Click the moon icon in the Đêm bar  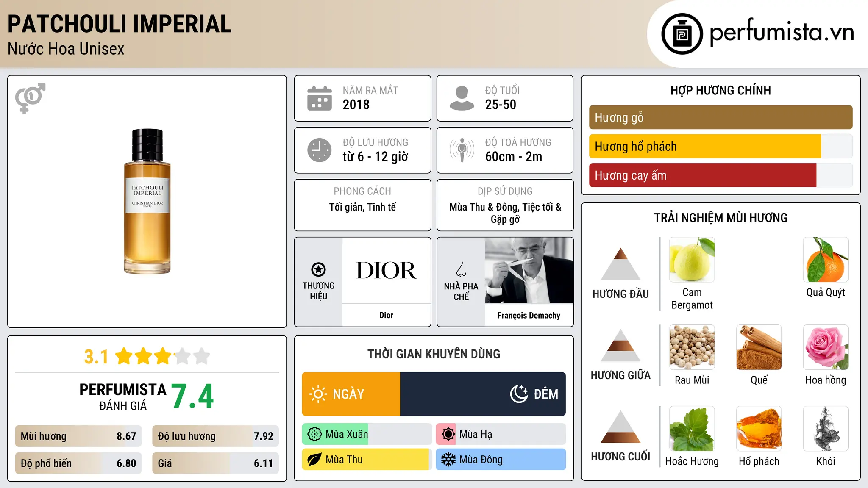coord(519,394)
